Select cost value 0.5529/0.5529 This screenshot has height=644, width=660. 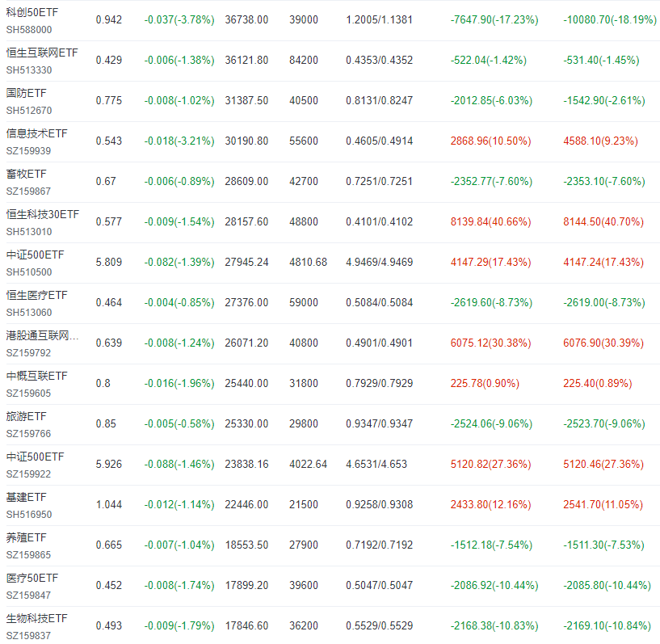(x=379, y=626)
